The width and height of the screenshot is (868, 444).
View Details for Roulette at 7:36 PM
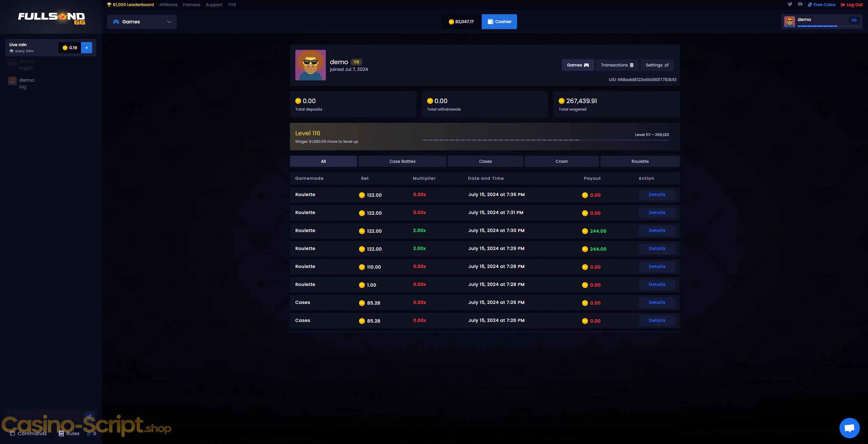657,195
